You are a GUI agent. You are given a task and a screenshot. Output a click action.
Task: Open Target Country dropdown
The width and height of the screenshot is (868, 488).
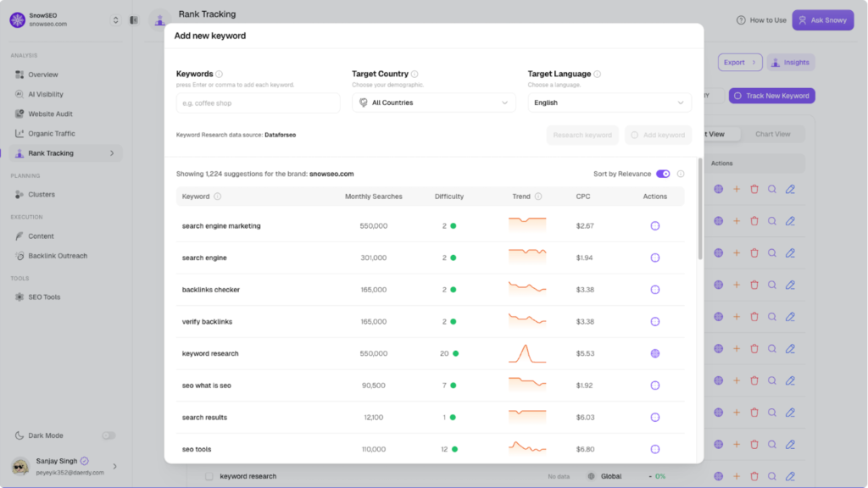click(433, 103)
